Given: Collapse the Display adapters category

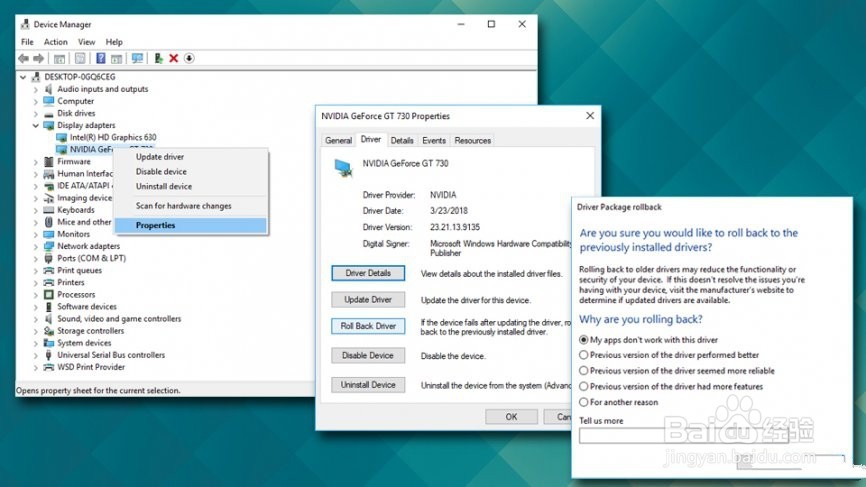Looking at the screenshot, I should click(x=36, y=125).
